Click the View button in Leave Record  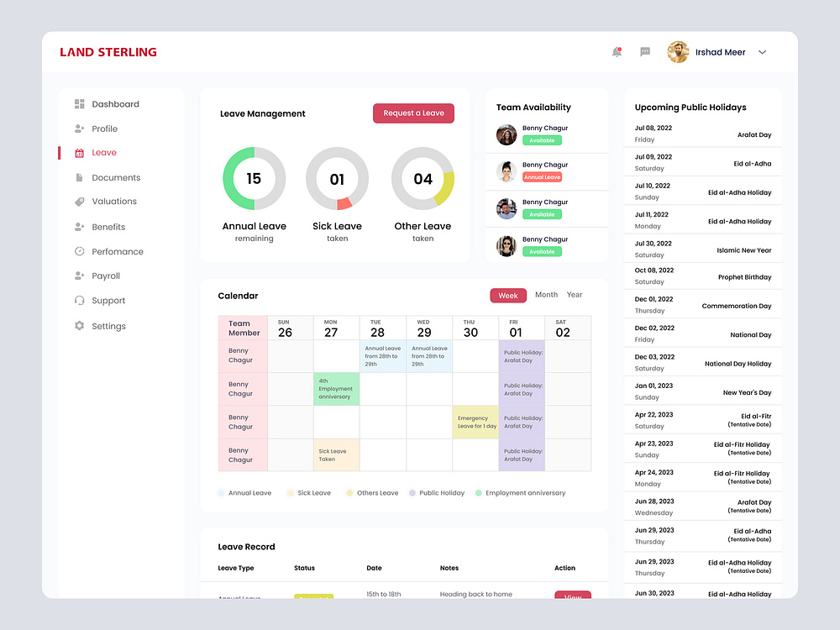(x=572, y=597)
